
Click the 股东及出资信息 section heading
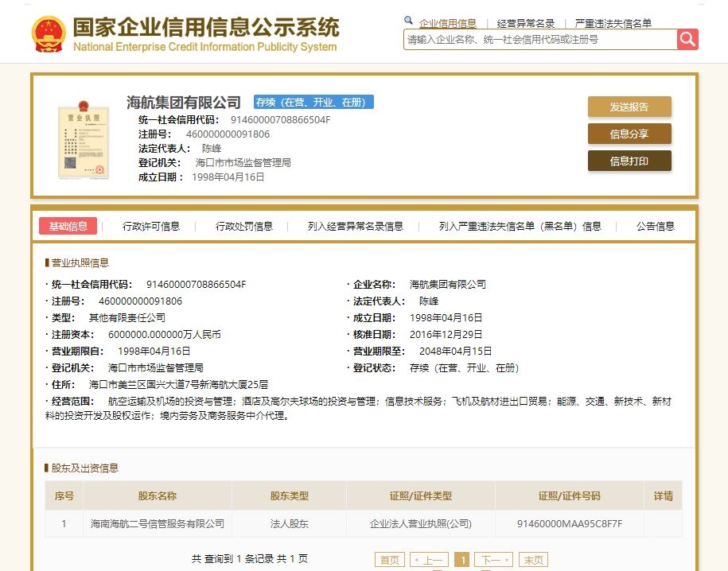click(85, 468)
